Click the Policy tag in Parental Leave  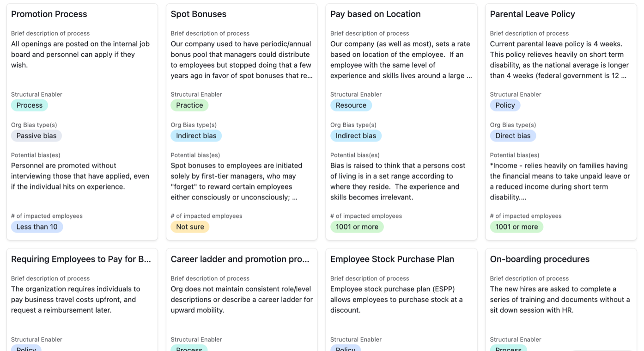click(x=505, y=105)
